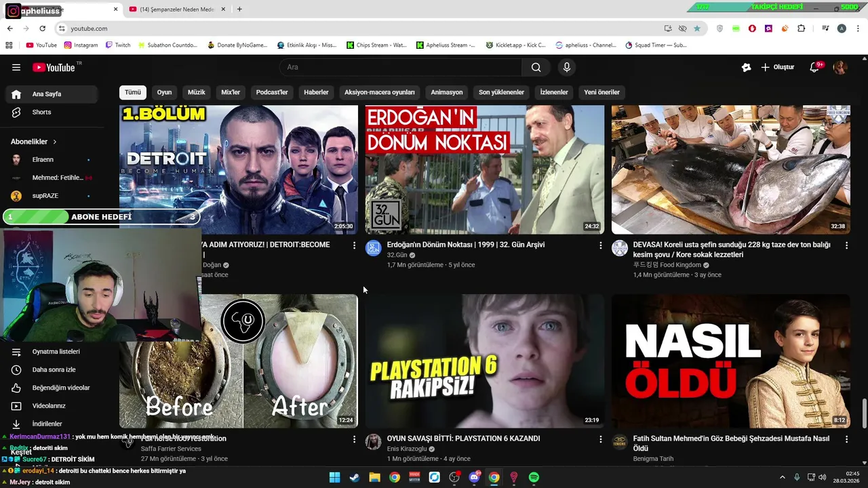Viewport: 868px width, 488px height.
Task: Start voice search with the microphone
Action: [567, 67]
